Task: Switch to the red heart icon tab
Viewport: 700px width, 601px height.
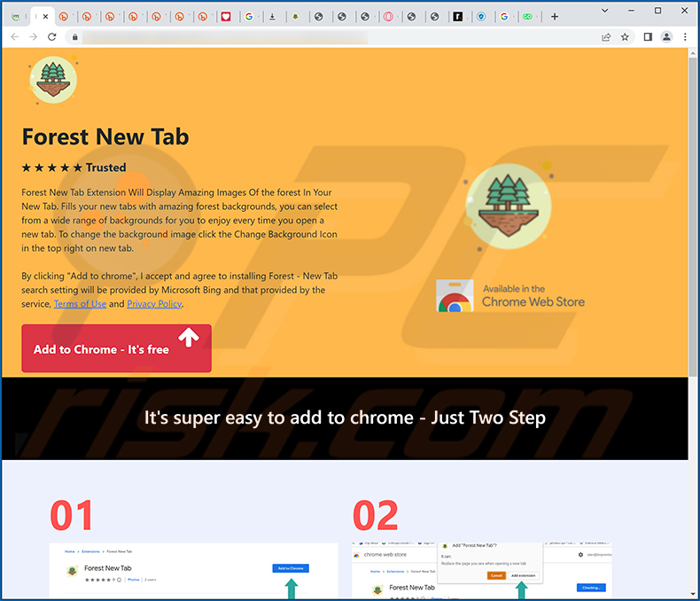Action: pos(226,17)
